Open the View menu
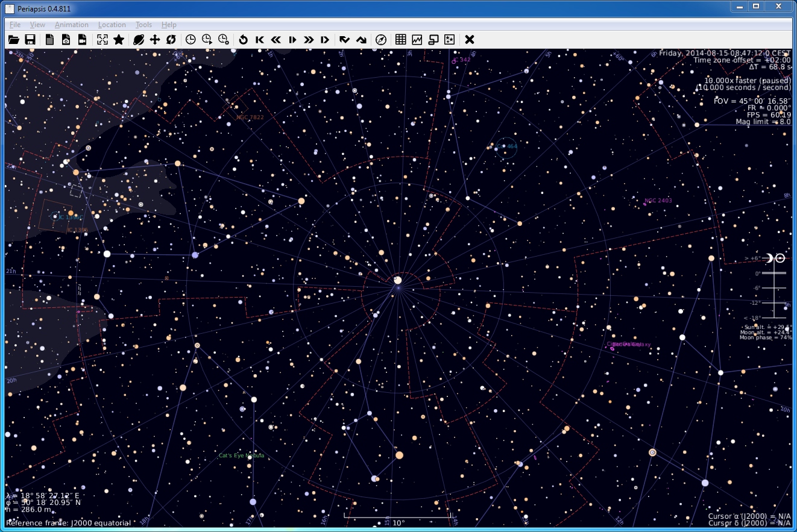The width and height of the screenshot is (797, 532). click(x=37, y=25)
